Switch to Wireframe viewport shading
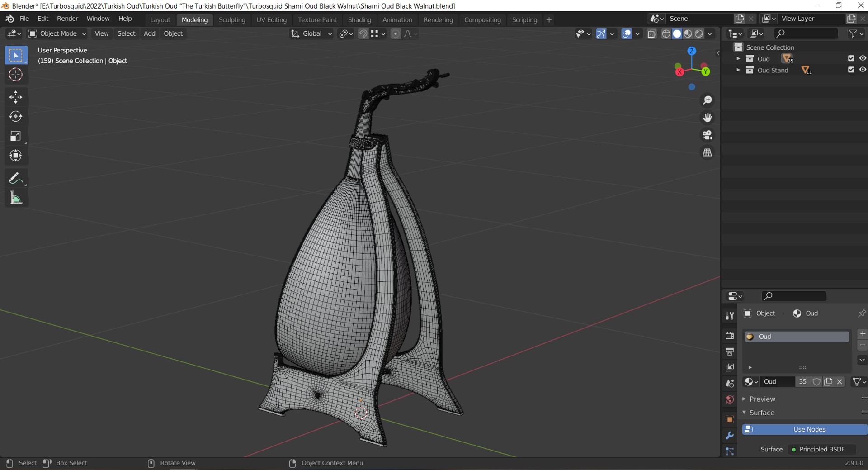This screenshot has height=470, width=868. (x=666, y=33)
